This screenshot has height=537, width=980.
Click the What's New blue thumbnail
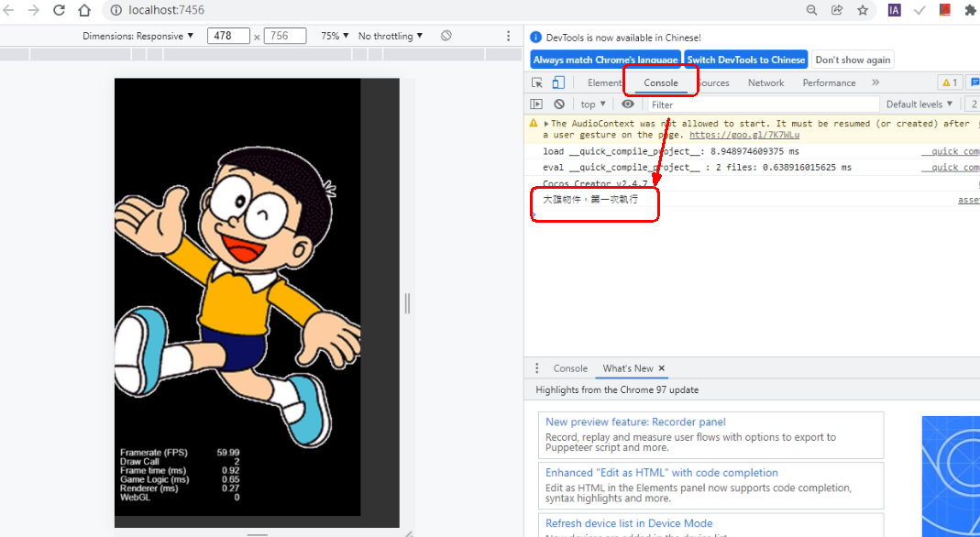point(951,476)
